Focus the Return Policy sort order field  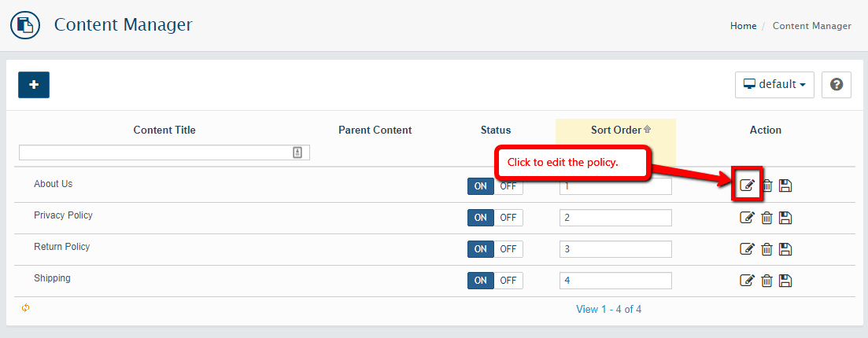pyautogui.click(x=615, y=249)
